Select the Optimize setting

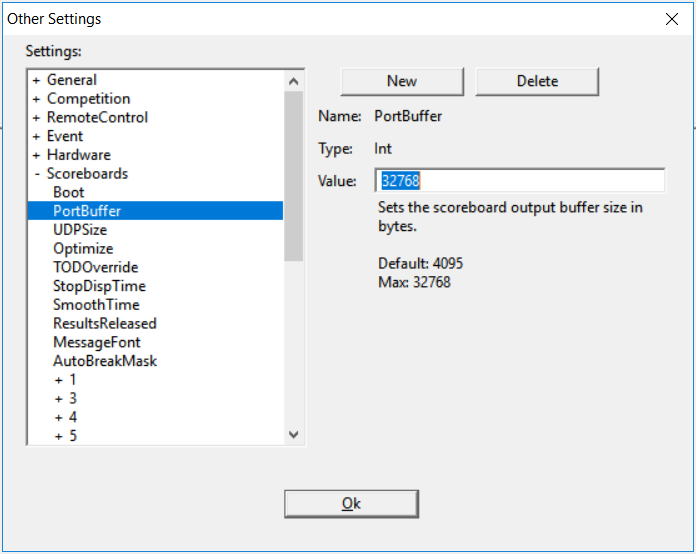point(83,248)
